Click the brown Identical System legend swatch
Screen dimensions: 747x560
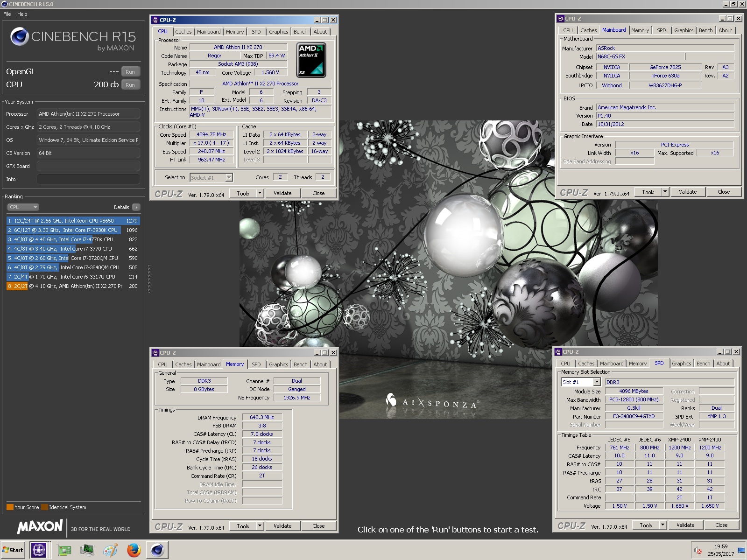coord(44,507)
